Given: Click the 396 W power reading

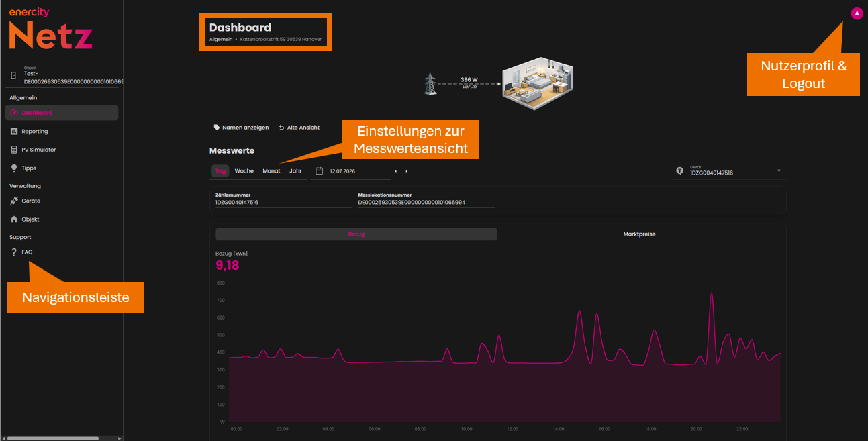Looking at the screenshot, I should click(469, 79).
